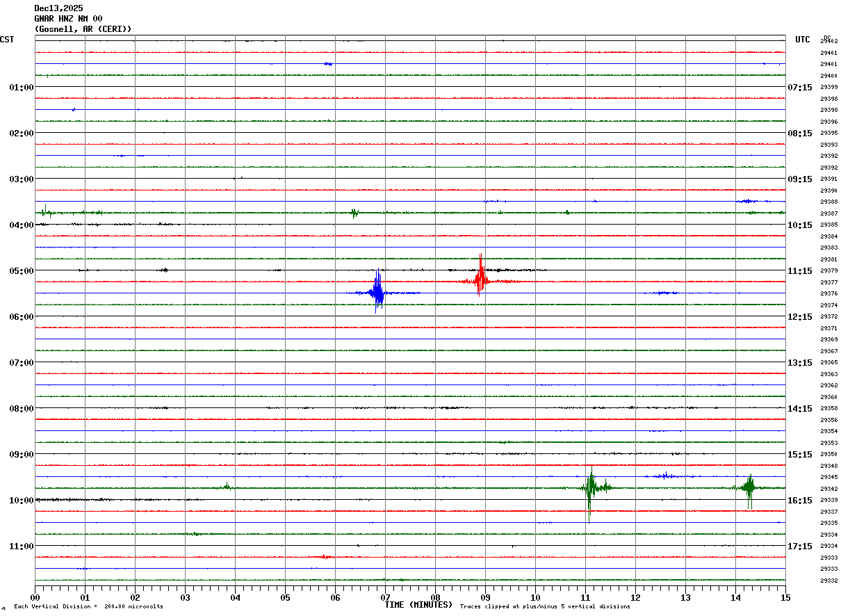Click the 14:15 UTC time label
This screenshot has height=616, width=841.
point(800,408)
